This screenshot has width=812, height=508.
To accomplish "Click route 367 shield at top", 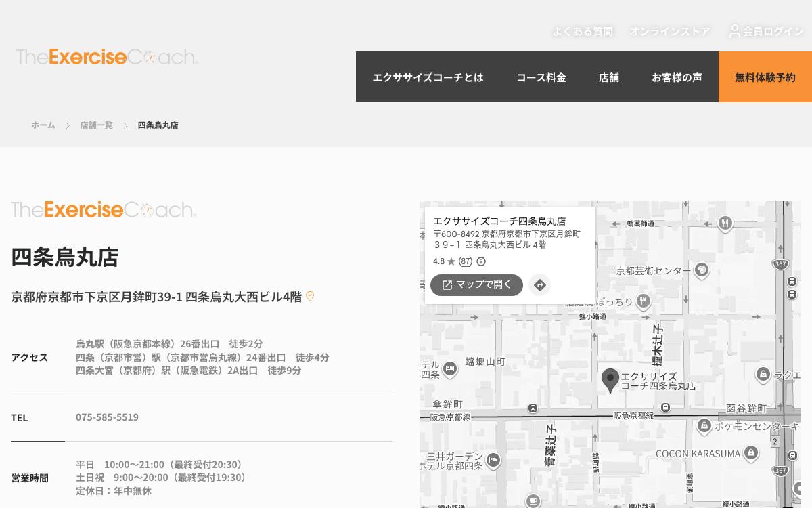I will tap(780, 264).
